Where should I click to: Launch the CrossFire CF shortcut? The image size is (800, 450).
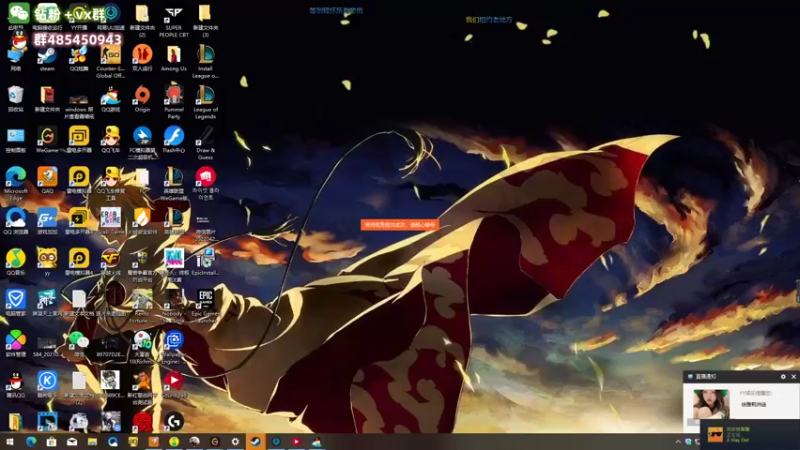pyautogui.click(x=110, y=260)
